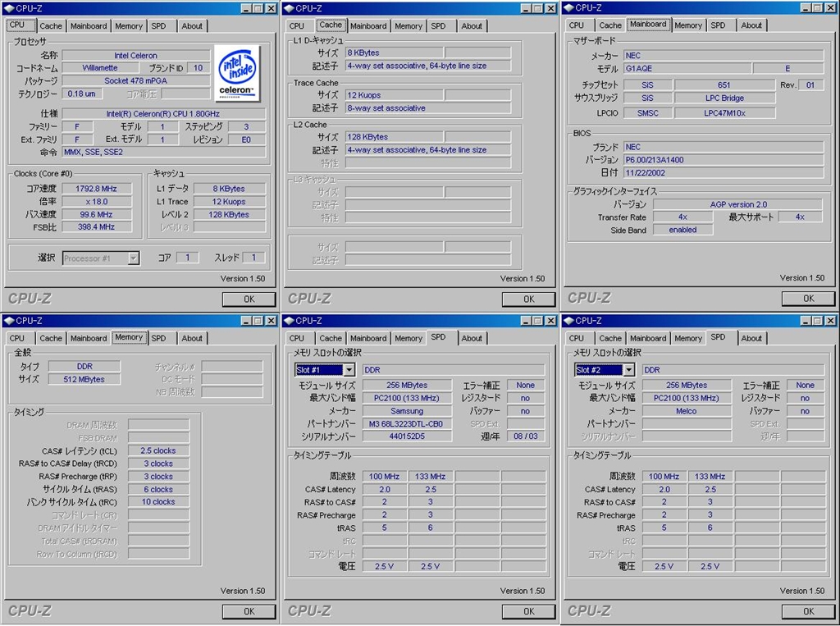The height and width of the screenshot is (626, 840).
Task: Click the Socket 478 mPGA package field
Action: pyautogui.click(x=135, y=81)
